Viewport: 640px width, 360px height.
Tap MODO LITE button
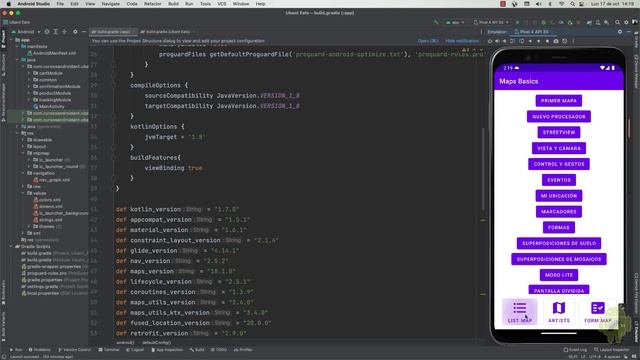coord(559,275)
